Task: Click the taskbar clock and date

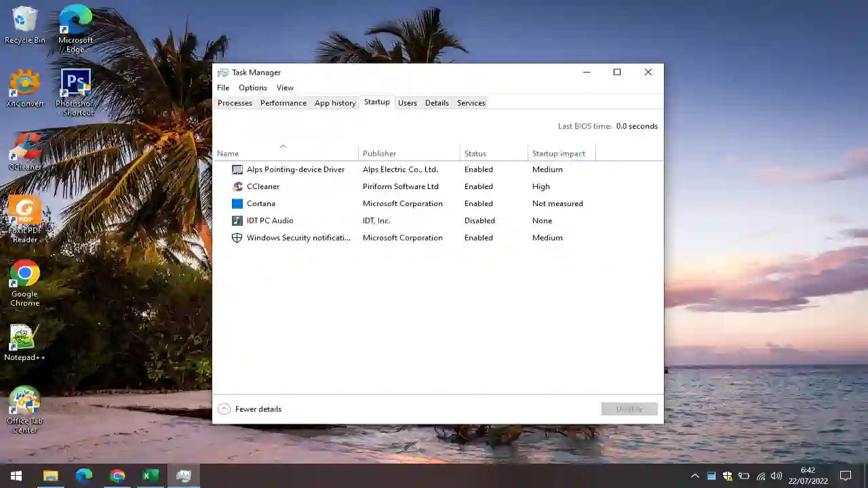Action: coord(808,476)
